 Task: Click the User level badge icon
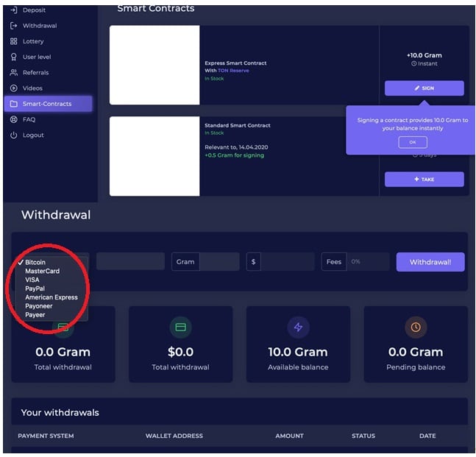14,57
